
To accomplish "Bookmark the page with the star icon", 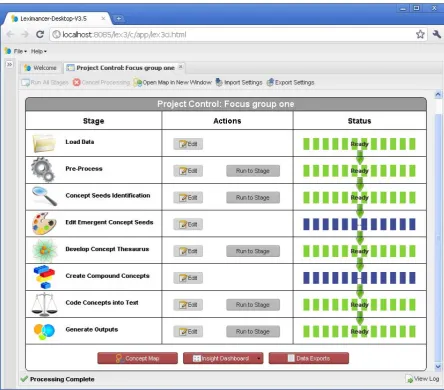I will (420, 34).
